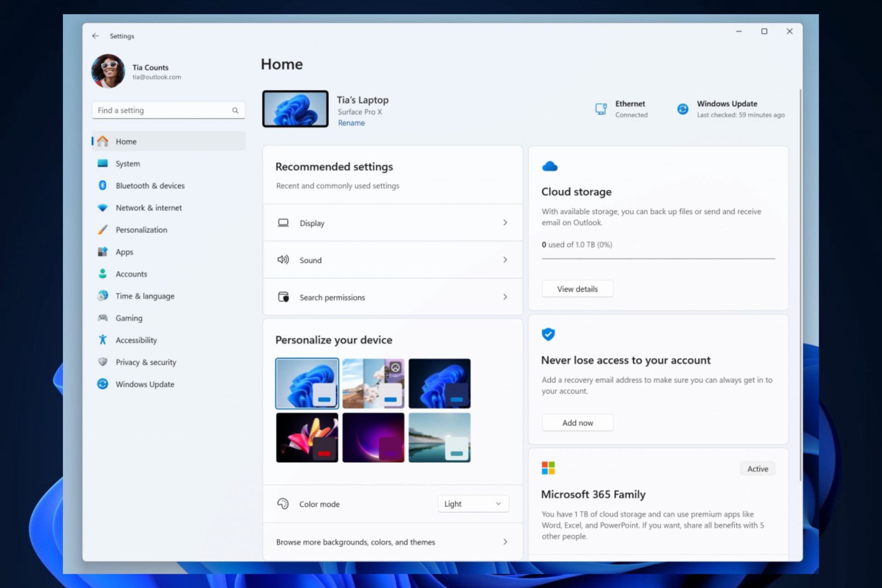Click the Bluetooth & devices icon
Viewport: 882px width, 588px height.
[102, 185]
